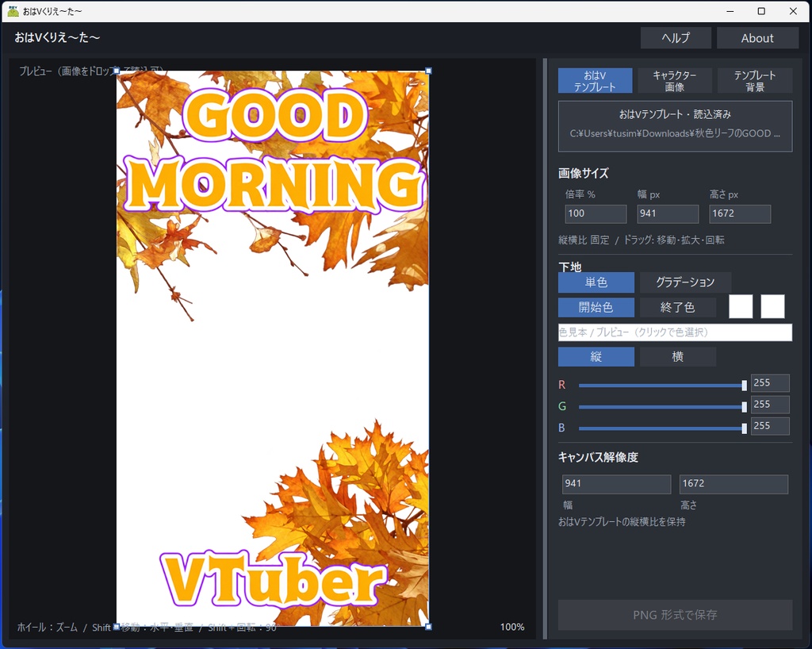Open the About dialog

[x=757, y=38]
